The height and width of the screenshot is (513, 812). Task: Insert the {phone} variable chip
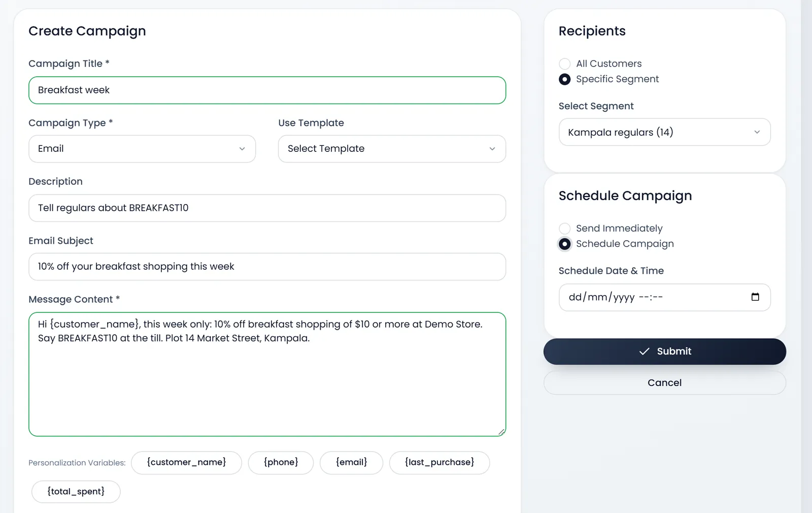tap(281, 463)
